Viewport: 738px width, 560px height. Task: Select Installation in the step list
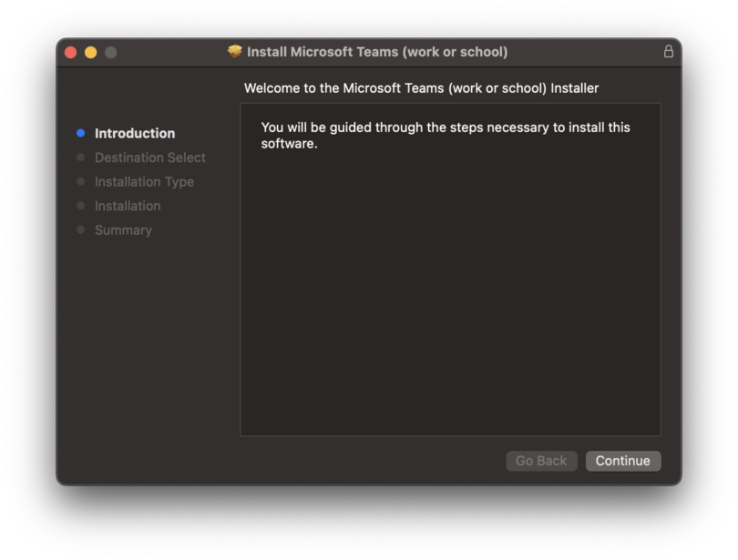coord(128,206)
